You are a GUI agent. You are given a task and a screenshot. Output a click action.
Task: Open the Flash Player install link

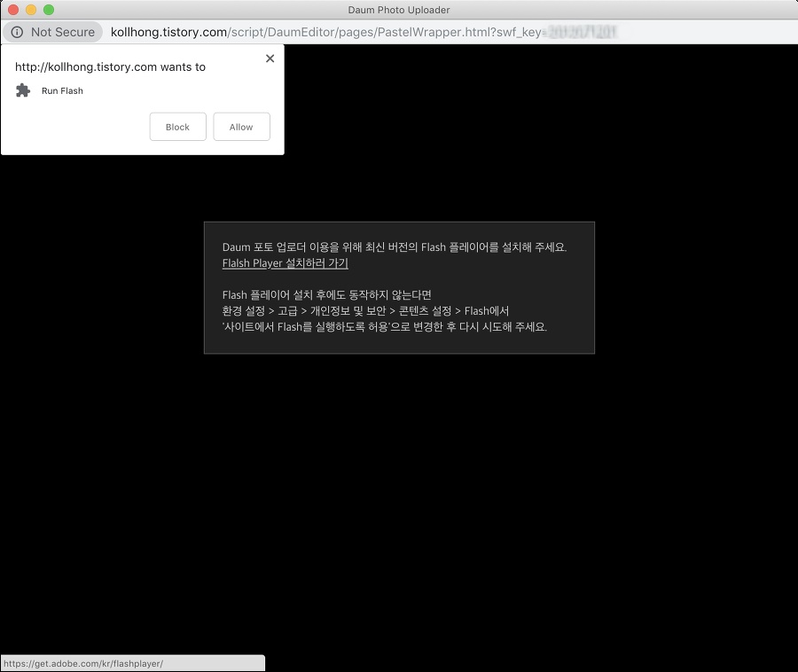click(x=285, y=263)
